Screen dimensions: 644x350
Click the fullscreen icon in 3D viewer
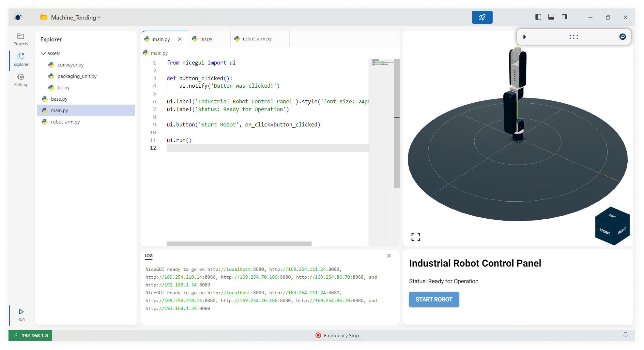point(415,237)
